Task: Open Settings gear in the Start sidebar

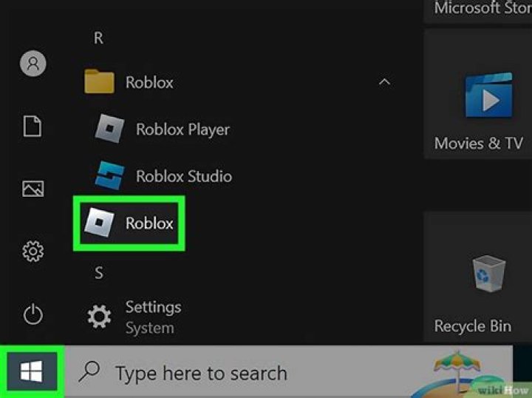Action: [33, 252]
